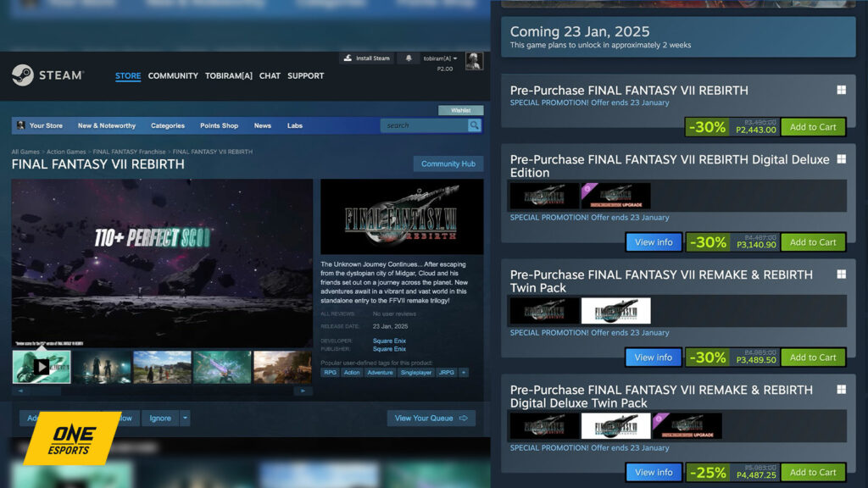868x488 pixels.
Task: Click the release date text 23 Jan, 2025
Action: (390, 326)
